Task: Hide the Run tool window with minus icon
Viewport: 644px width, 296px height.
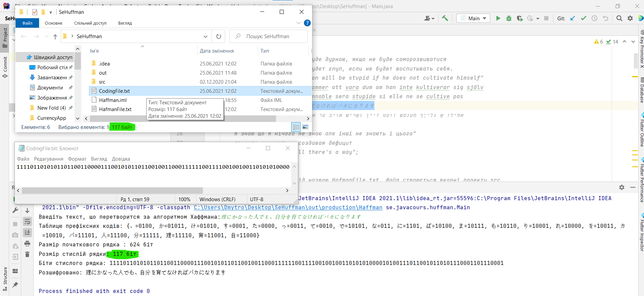Action: (633, 187)
